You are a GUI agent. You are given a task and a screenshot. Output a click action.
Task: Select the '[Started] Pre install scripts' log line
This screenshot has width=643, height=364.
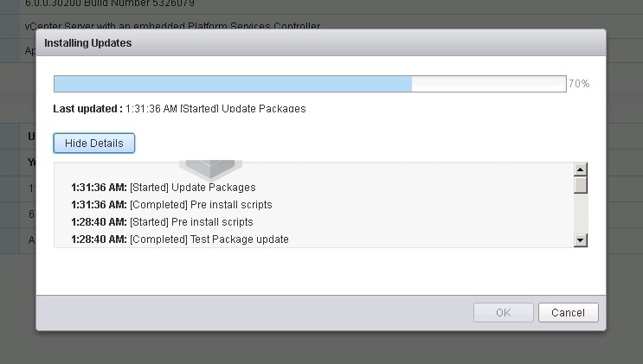[x=162, y=221]
